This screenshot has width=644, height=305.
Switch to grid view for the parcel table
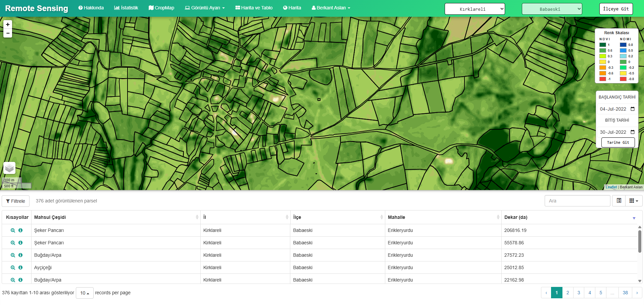coord(632,201)
